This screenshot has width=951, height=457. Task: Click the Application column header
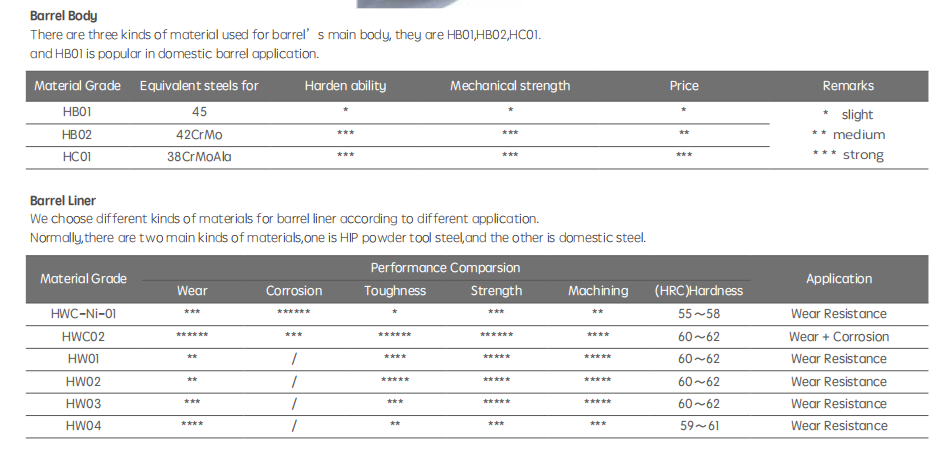839,279
